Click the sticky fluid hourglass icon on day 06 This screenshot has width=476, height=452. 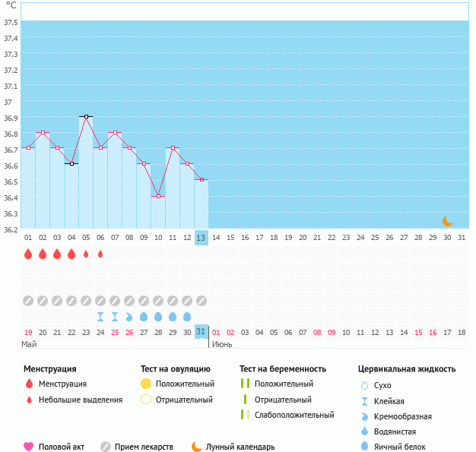coord(100,316)
